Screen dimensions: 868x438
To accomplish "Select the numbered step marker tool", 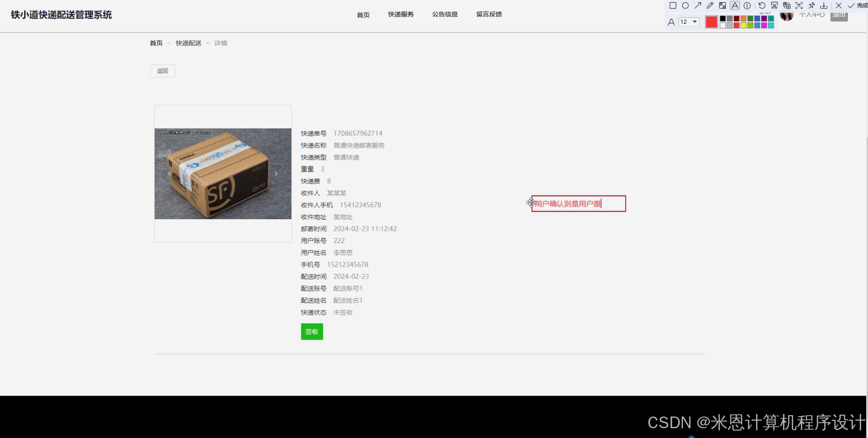I will point(747,6).
